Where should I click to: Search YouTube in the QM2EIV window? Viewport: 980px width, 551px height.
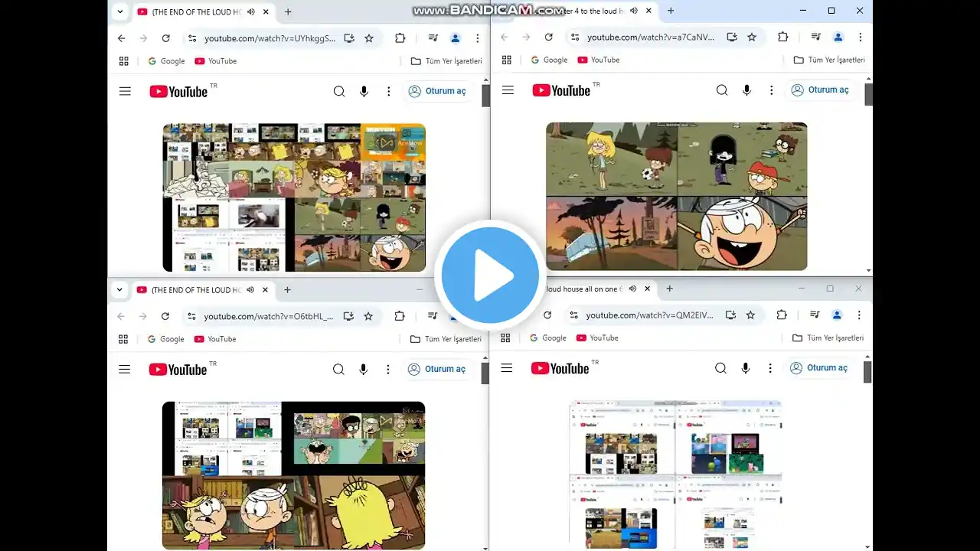pos(720,368)
